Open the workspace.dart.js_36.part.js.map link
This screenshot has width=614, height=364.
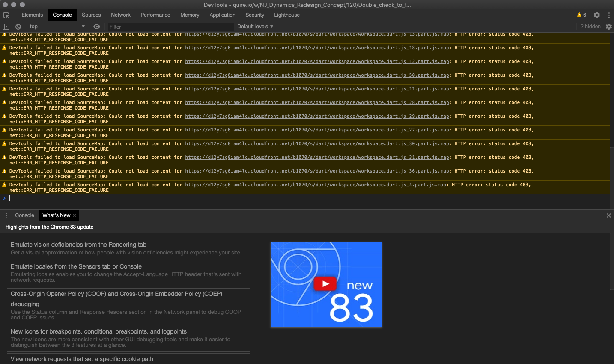pyautogui.click(x=317, y=171)
